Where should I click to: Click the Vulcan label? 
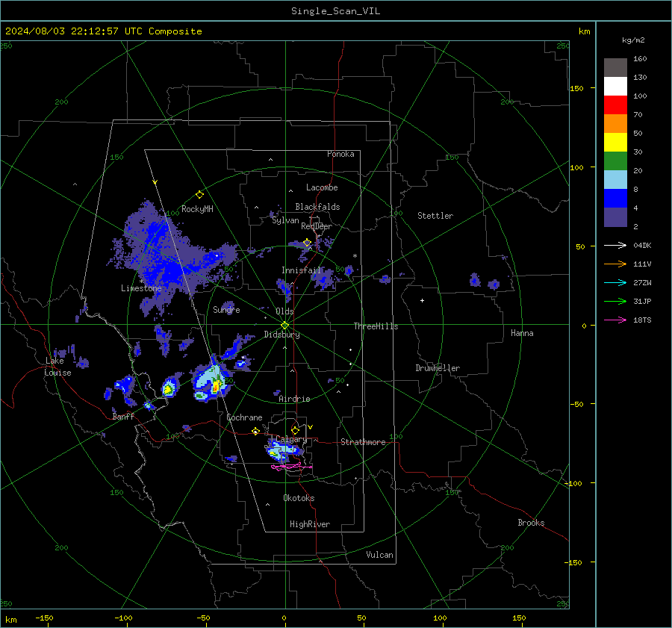point(379,555)
